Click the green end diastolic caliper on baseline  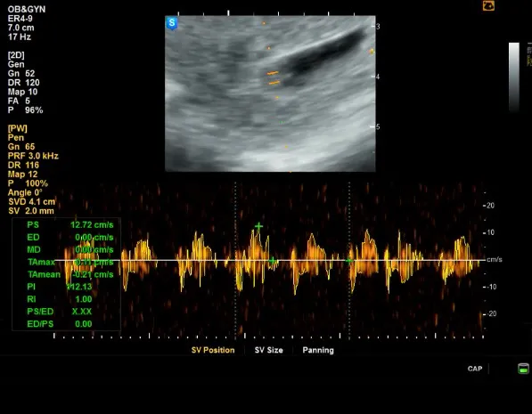[x=273, y=261]
